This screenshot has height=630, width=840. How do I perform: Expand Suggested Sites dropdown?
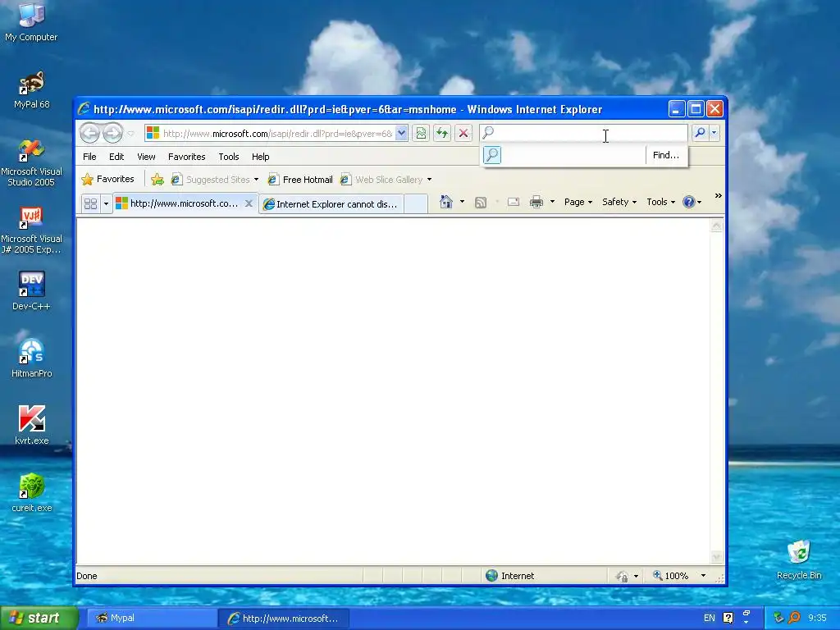(x=256, y=180)
